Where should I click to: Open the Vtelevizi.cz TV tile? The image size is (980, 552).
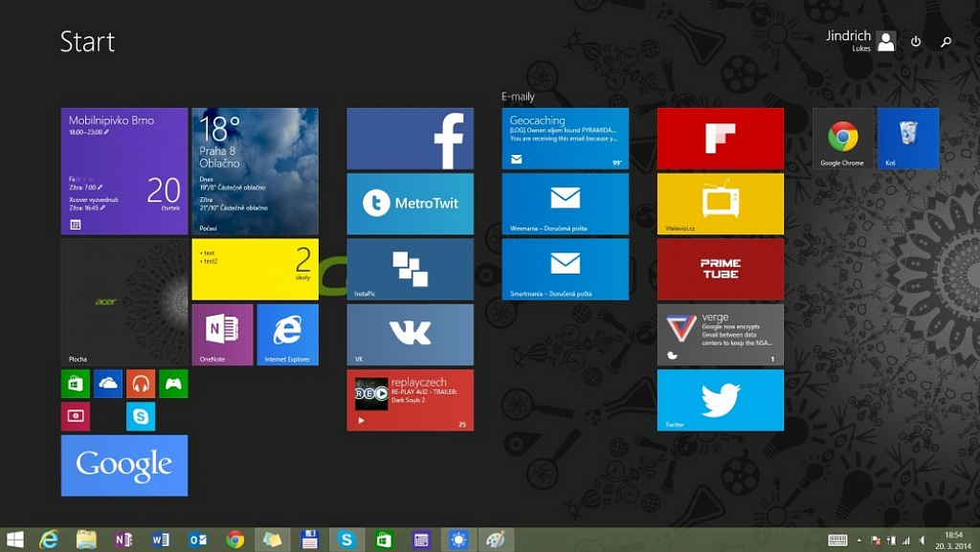tap(720, 204)
